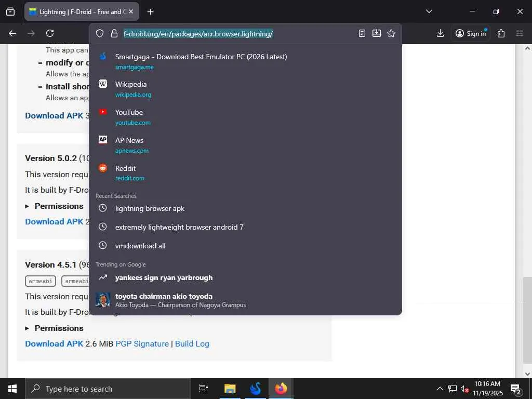Click the first armeabi tag
This screenshot has width=532, height=399.
pos(41,281)
